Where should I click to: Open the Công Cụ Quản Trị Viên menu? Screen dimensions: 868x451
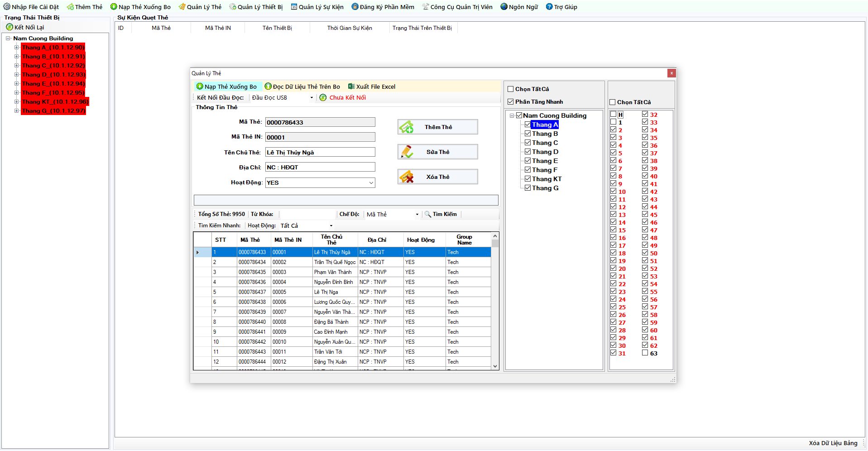tap(457, 7)
